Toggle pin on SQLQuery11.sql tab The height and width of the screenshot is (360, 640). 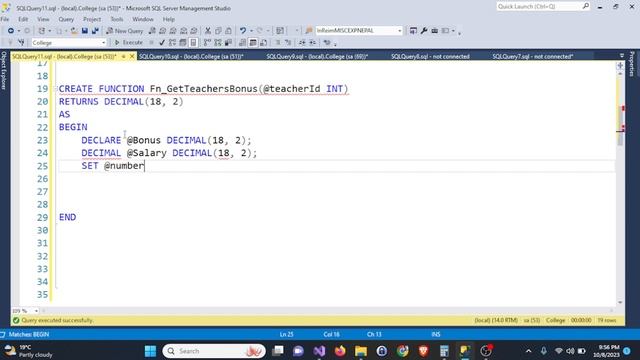click(123, 56)
